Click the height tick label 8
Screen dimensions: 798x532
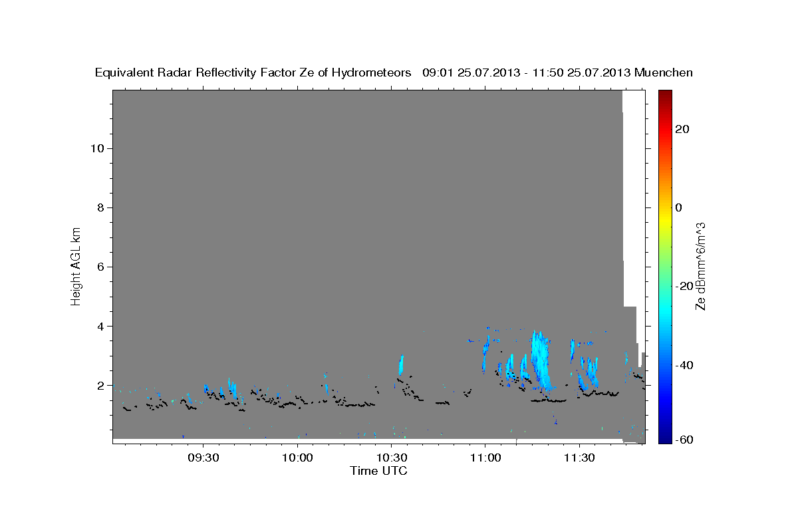[x=101, y=207]
